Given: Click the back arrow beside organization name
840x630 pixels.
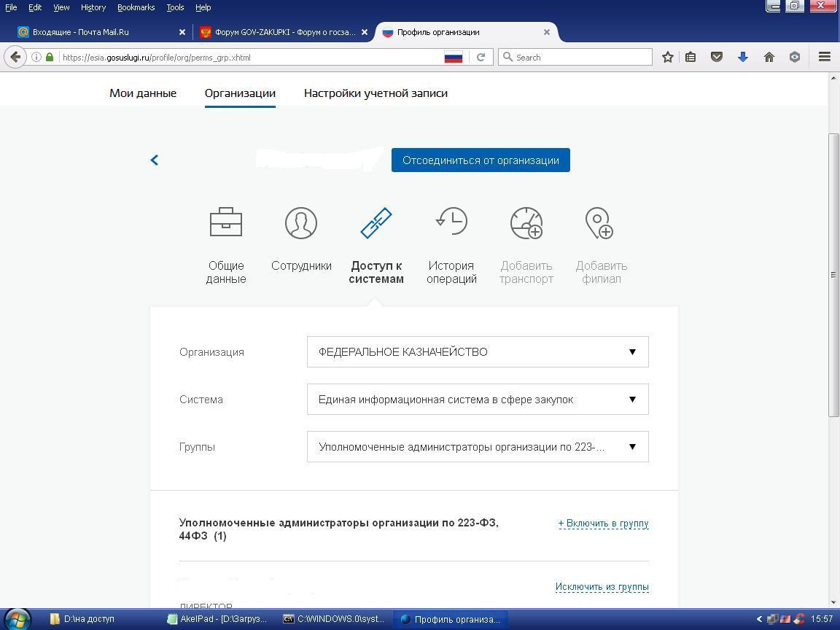Looking at the screenshot, I should point(155,160).
